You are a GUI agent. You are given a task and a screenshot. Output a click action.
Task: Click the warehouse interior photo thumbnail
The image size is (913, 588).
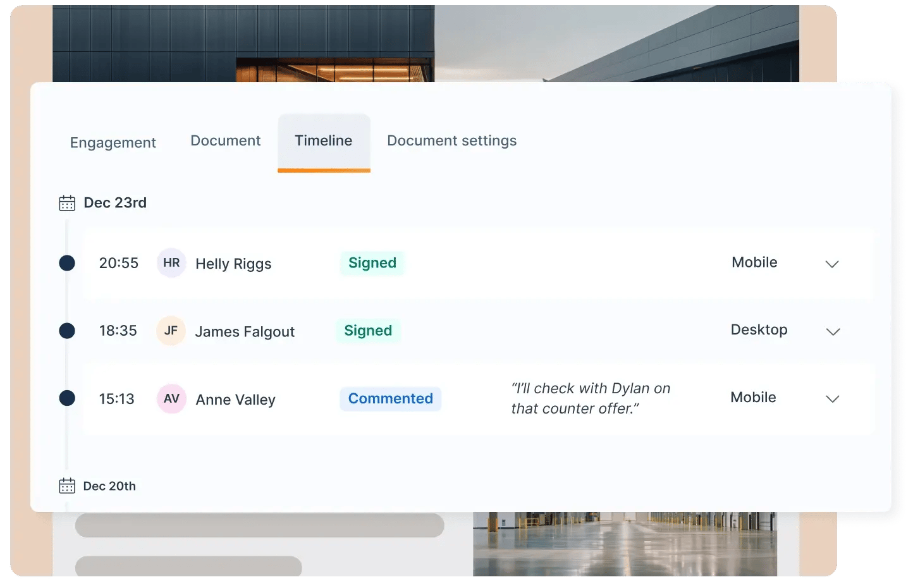tap(625, 544)
